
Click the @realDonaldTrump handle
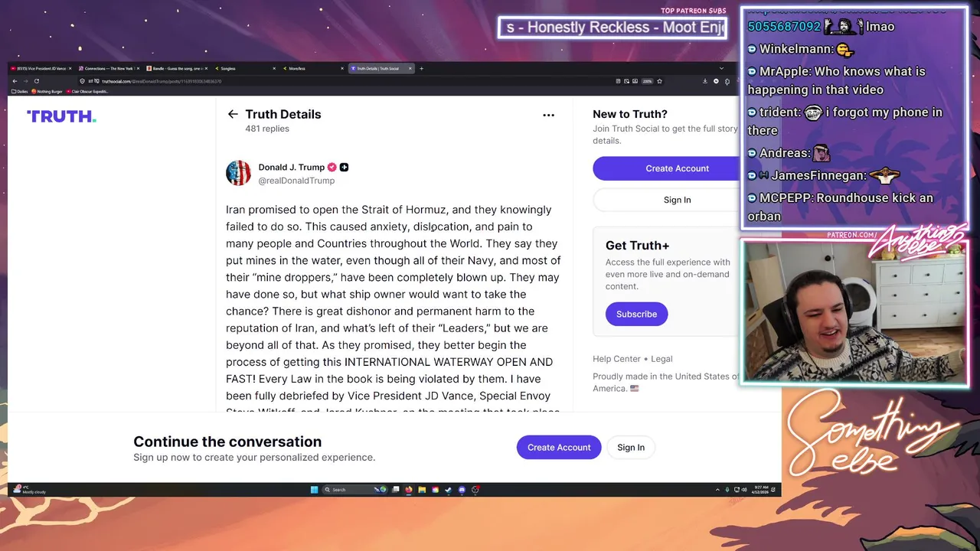296,181
